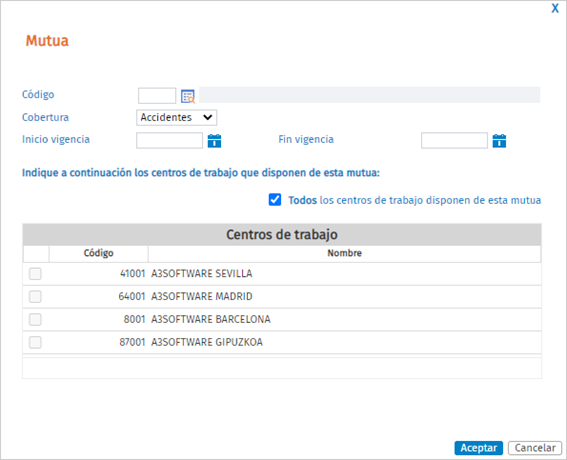Image resolution: width=567 pixels, height=460 pixels.
Task: Select the A3SOFTWARE MADRID name cell
Action: (345, 297)
